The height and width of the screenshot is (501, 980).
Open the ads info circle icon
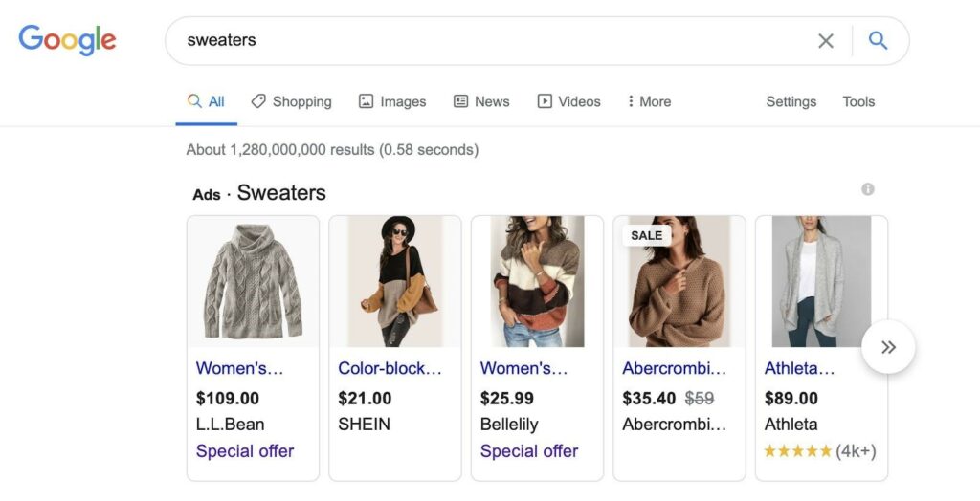tap(867, 189)
